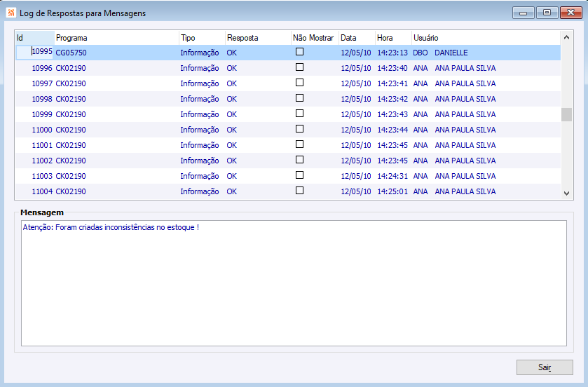The image size is (588, 387).
Task: Click the application icon in title bar
Action: pyautogui.click(x=11, y=13)
